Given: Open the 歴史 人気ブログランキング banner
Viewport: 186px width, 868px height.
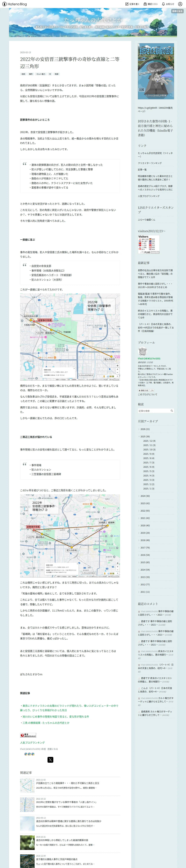Looking at the screenshot, I should [x=28, y=735].
